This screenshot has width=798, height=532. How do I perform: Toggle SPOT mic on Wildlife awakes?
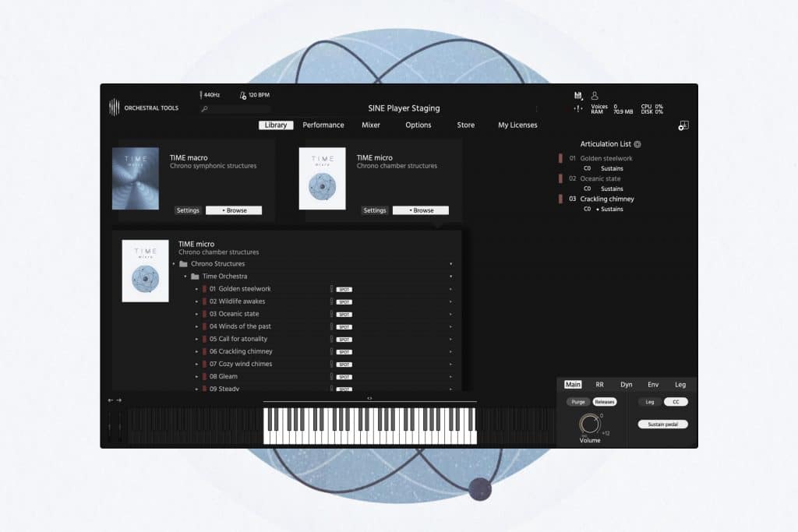(x=344, y=302)
